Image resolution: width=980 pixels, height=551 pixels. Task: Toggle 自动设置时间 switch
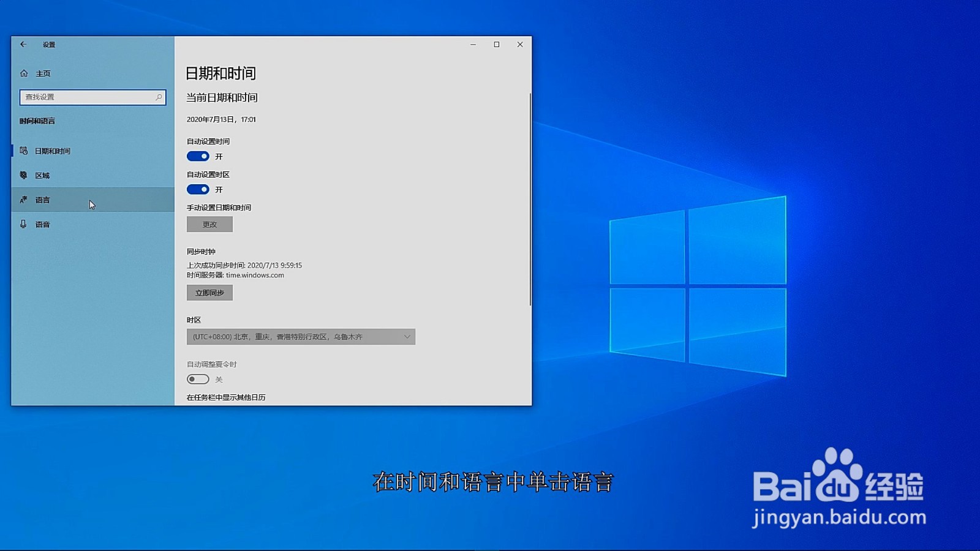(198, 156)
